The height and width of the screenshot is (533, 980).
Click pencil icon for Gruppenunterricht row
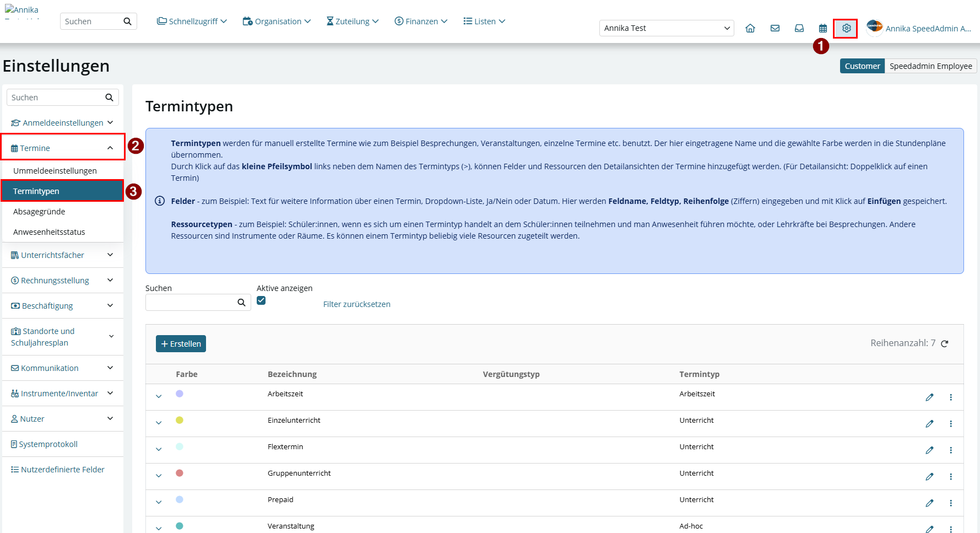[929, 477]
